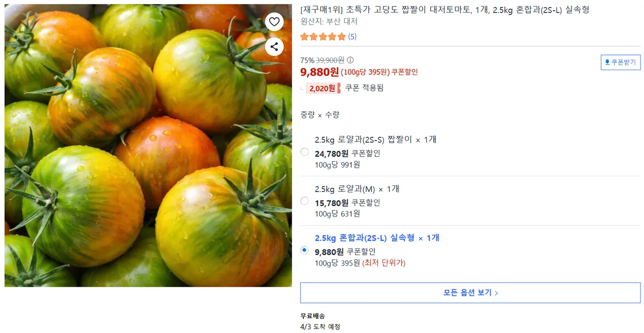This screenshot has height=333, width=644.
Task: Click the share icon on product image
Action: pyautogui.click(x=274, y=47)
